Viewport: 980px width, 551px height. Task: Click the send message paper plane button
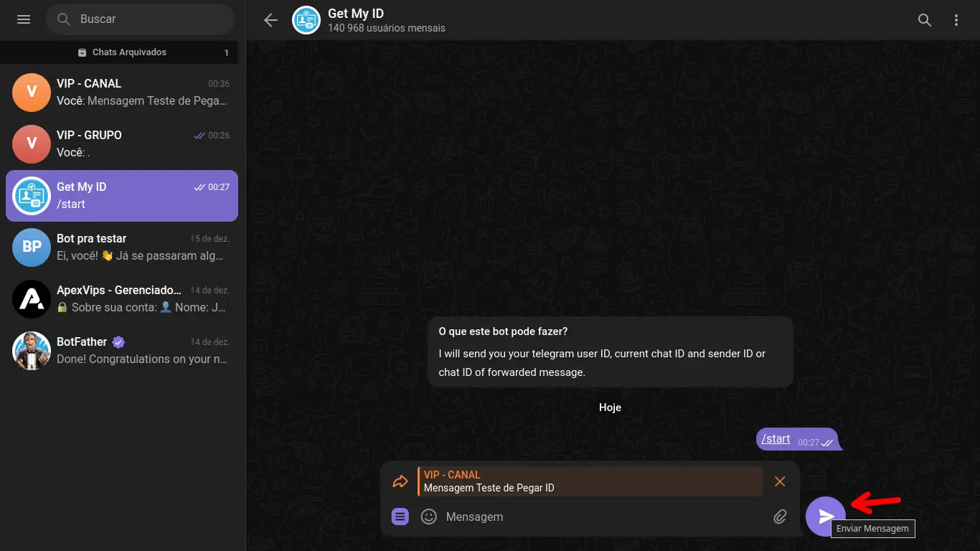826,517
